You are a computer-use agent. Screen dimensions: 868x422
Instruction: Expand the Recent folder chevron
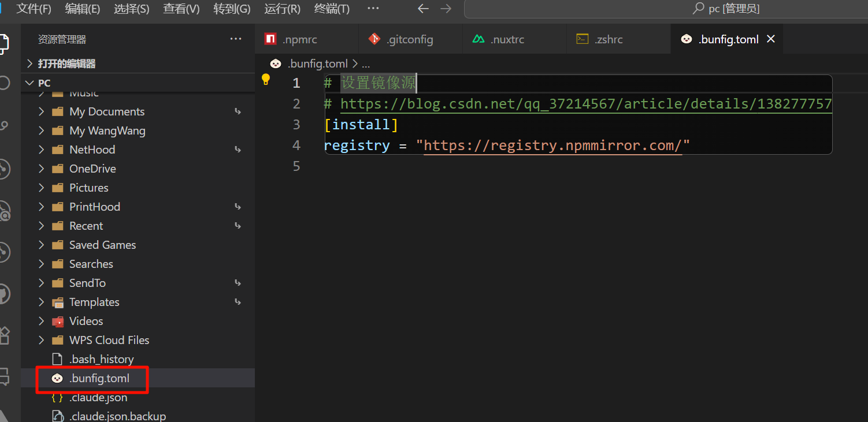[41, 226]
